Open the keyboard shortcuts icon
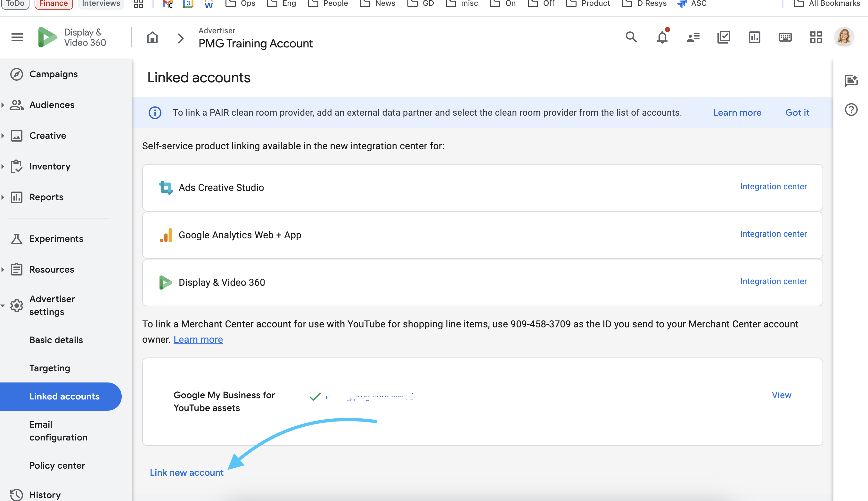The height and width of the screenshot is (501, 868). pos(785,37)
